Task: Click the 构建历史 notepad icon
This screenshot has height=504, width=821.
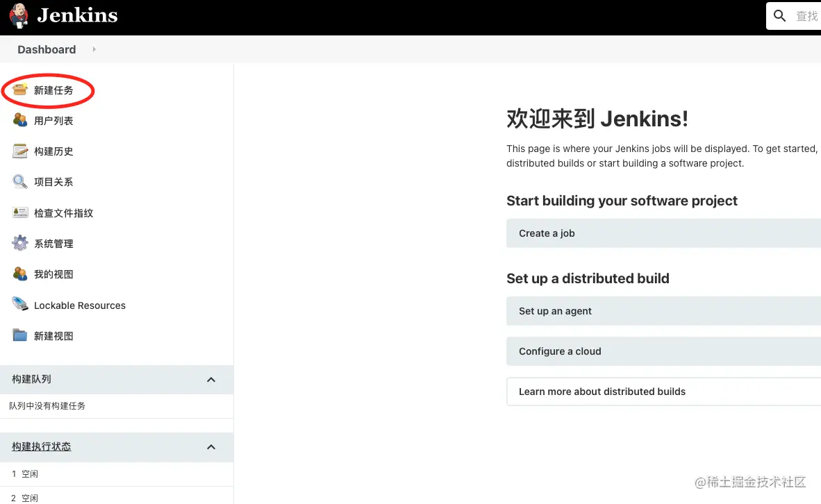Action: [20, 151]
